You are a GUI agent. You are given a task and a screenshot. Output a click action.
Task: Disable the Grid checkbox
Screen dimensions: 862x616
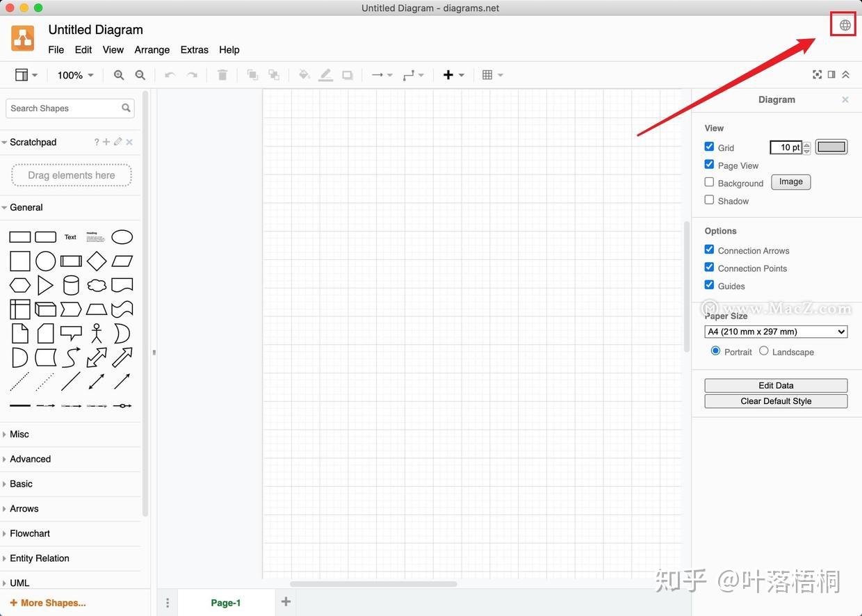point(709,146)
